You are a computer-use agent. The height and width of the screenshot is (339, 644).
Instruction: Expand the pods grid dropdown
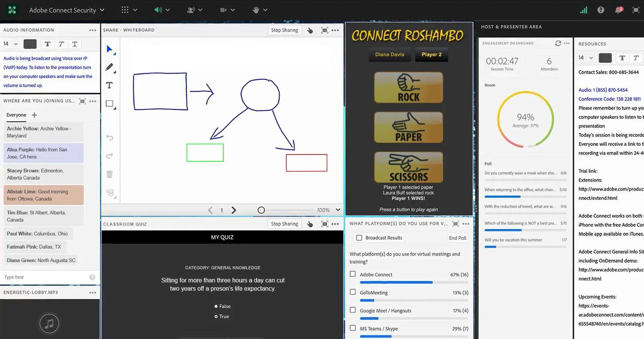click(x=135, y=10)
